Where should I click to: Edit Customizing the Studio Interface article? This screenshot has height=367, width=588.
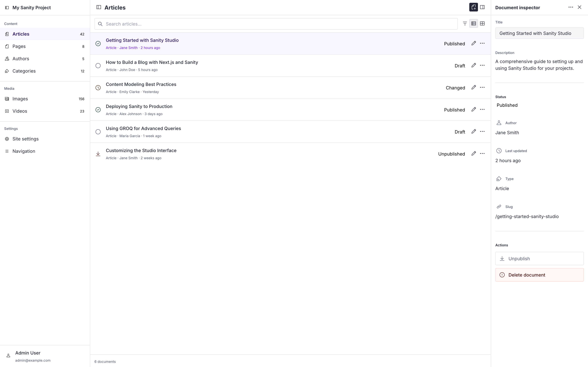pos(473,154)
